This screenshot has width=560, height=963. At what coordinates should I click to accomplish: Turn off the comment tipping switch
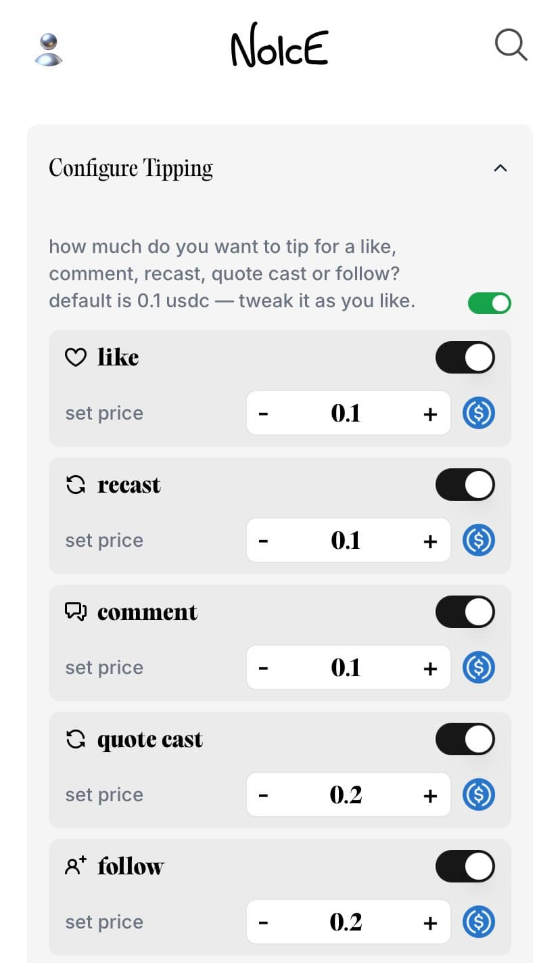coord(465,612)
